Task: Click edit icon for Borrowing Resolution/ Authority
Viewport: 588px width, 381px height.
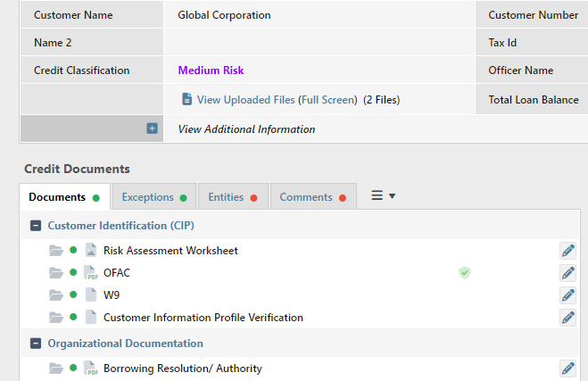Action: (x=567, y=369)
